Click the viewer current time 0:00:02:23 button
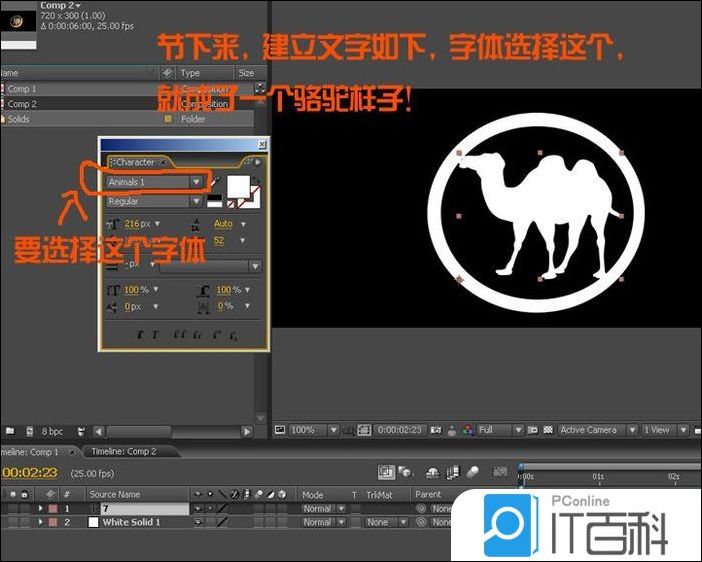 (399, 430)
